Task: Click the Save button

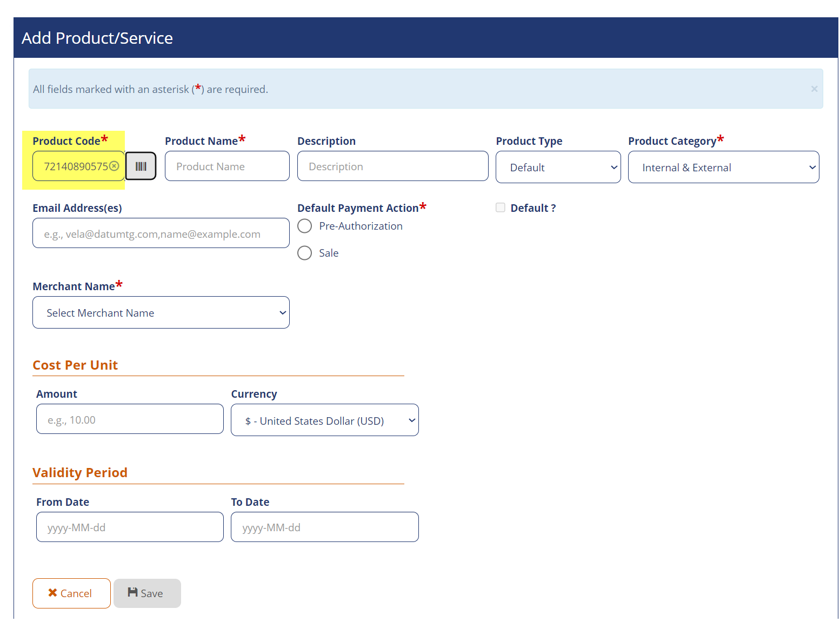Action: click(147, 593)
